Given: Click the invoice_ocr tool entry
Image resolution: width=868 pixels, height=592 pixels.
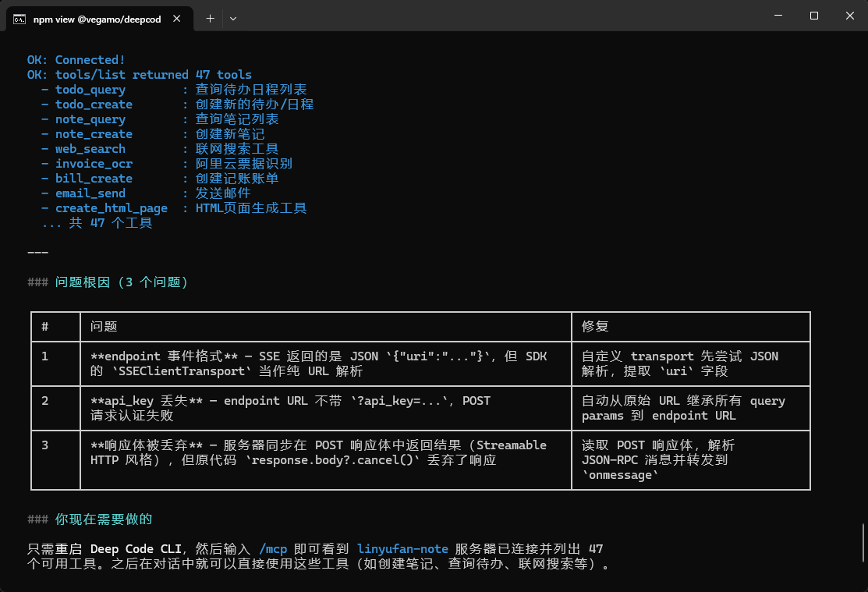Looking at the screenshot, I should 94,164.
